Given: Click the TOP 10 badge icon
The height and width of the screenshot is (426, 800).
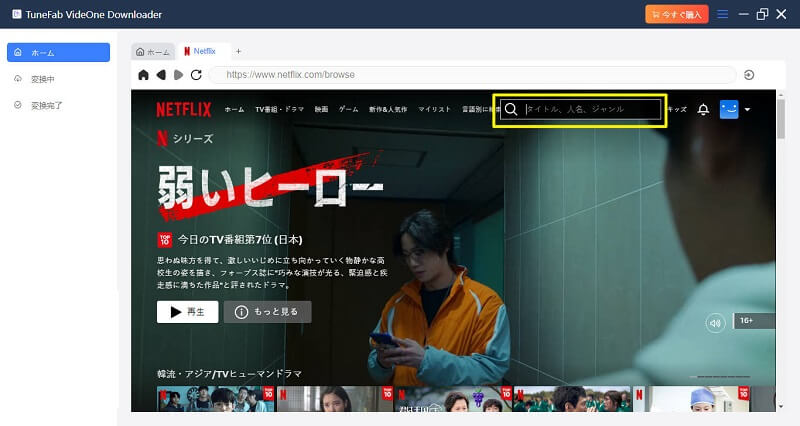Looking at the screenshot, I should 165,240.
